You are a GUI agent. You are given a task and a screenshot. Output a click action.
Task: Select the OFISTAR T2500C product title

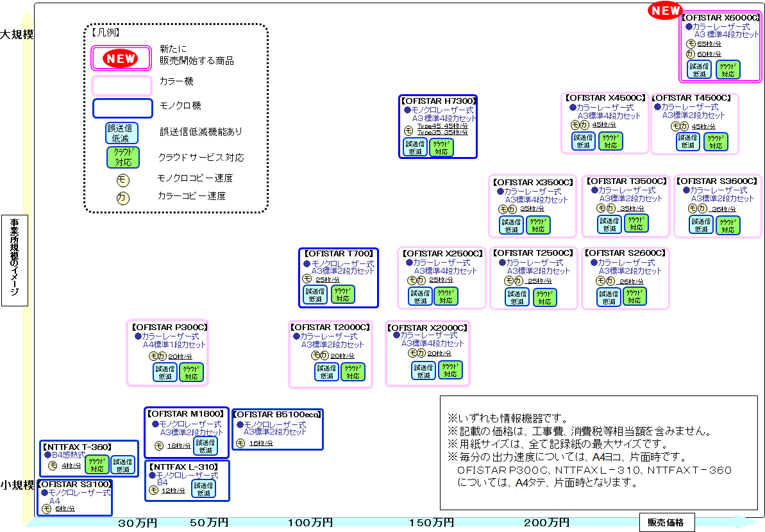point(534,253)
